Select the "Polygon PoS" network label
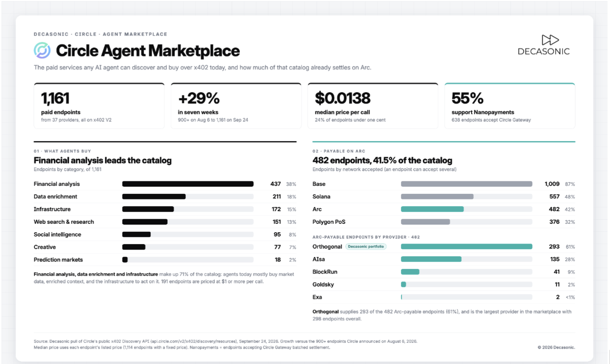 (x=329, y=222)
